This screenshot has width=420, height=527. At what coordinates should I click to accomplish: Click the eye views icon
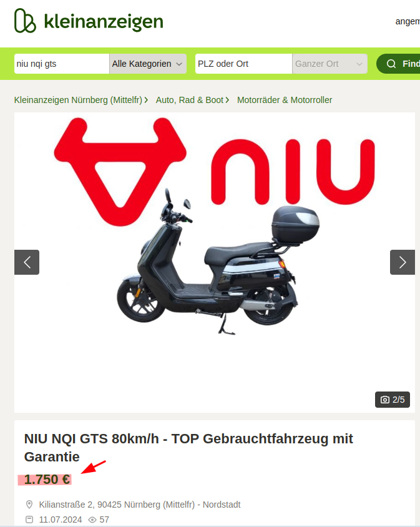coord(92,520)
